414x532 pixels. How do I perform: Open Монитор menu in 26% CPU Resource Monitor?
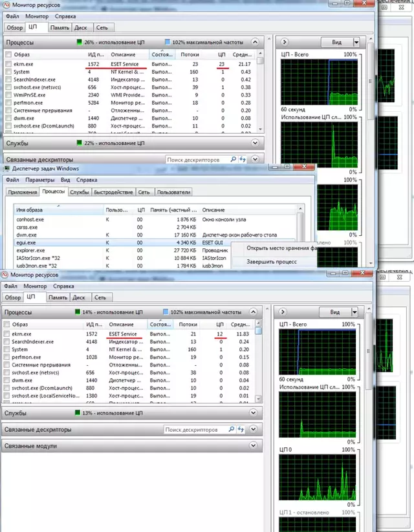click(x=37, y=16)
